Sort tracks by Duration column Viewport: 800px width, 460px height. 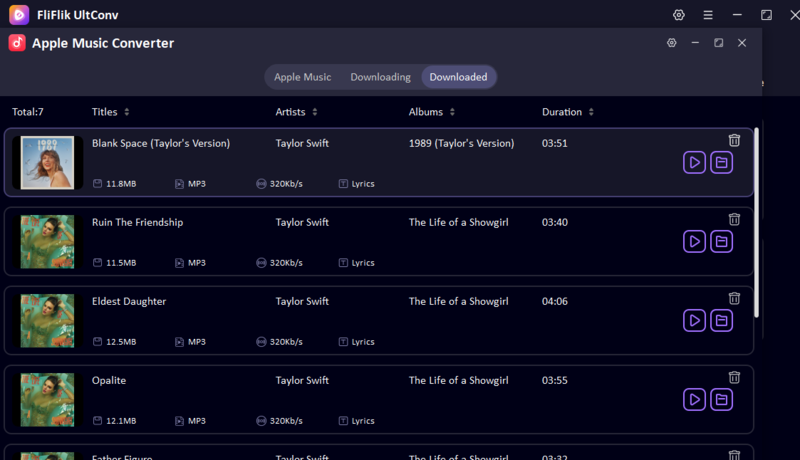coord(568,112)
